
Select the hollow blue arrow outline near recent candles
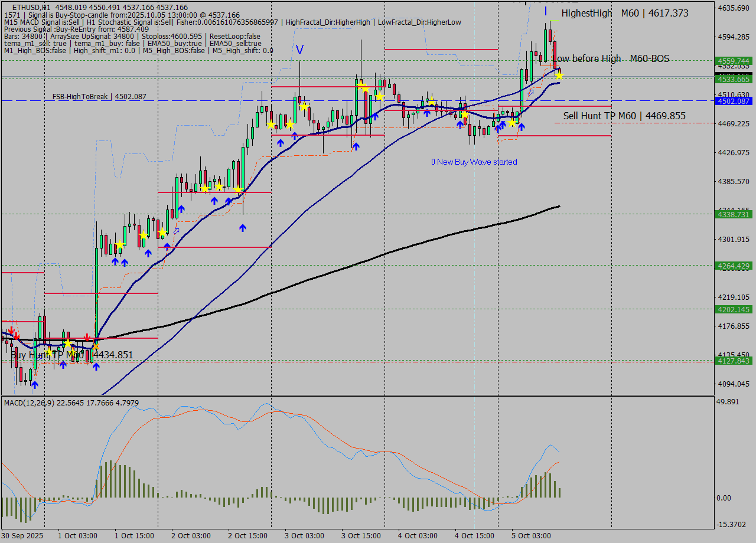coord(531,92)
